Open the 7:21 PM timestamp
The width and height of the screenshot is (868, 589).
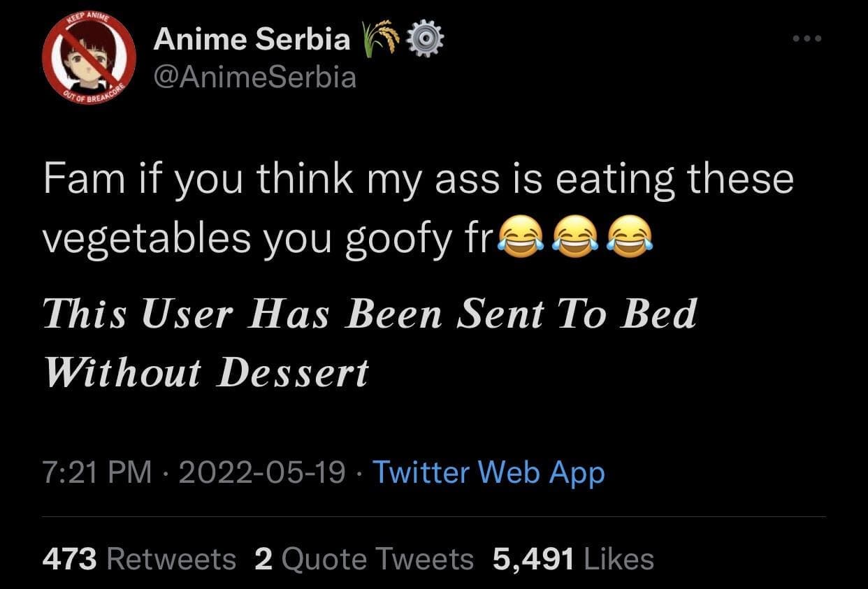click(x=97, y=473)
